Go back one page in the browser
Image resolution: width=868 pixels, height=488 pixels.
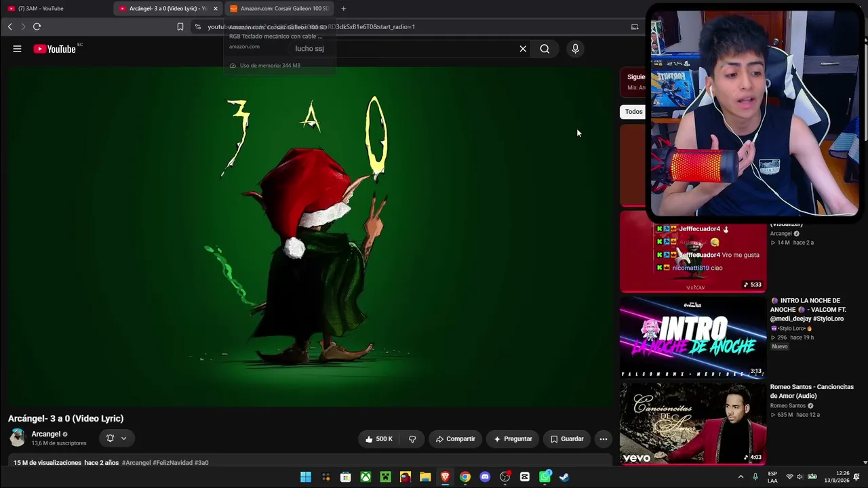[x=9, y=26]
